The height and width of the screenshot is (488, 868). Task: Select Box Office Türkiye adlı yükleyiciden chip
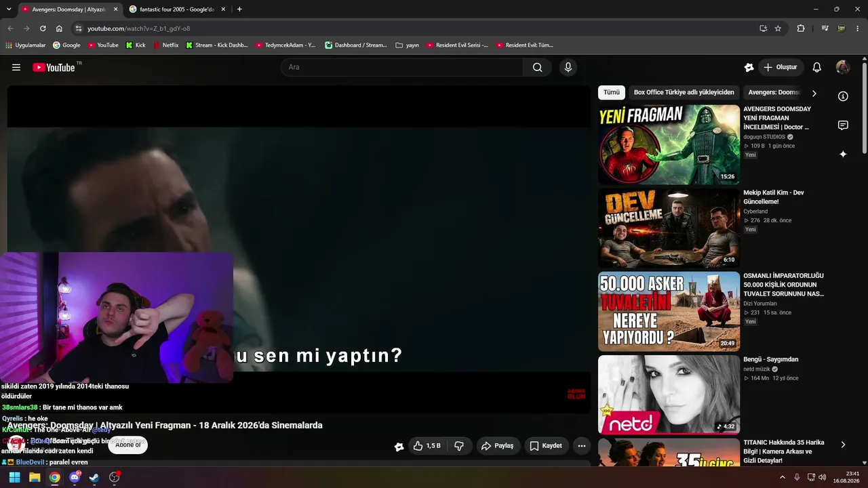pyautogui.click(x=684, y=93)
